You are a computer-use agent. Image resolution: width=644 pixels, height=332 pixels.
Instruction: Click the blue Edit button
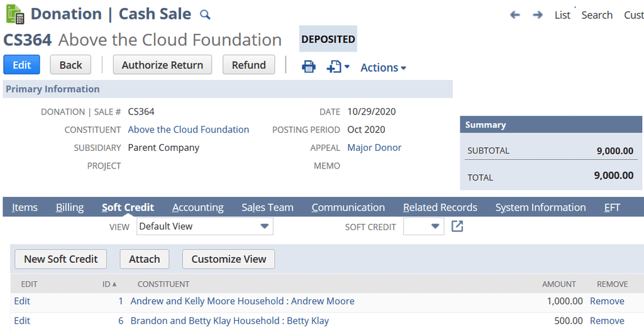click(22, 65)
